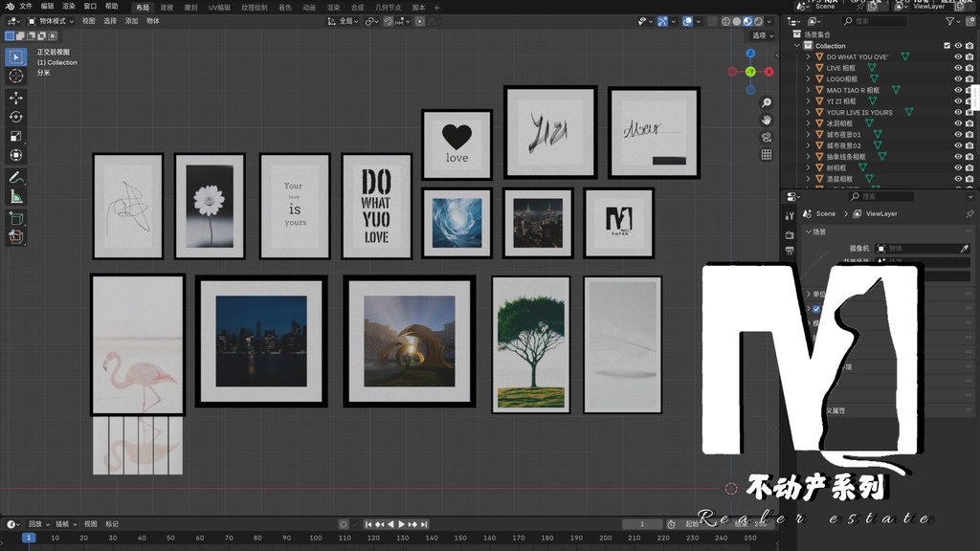Image resolution: width=980 pixels, height=551 pixels.
Task: Uncheck the Collection exclude checkbox
Action: point(947,46)
